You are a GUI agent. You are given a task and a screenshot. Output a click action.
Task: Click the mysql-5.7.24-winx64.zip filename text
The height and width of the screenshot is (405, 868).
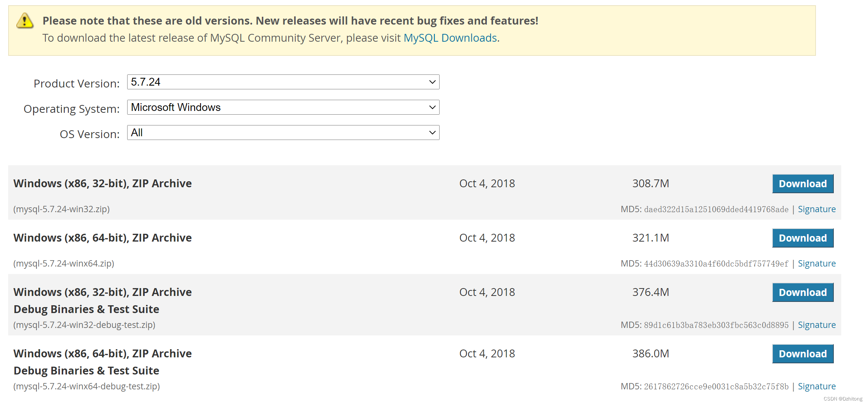64,264
